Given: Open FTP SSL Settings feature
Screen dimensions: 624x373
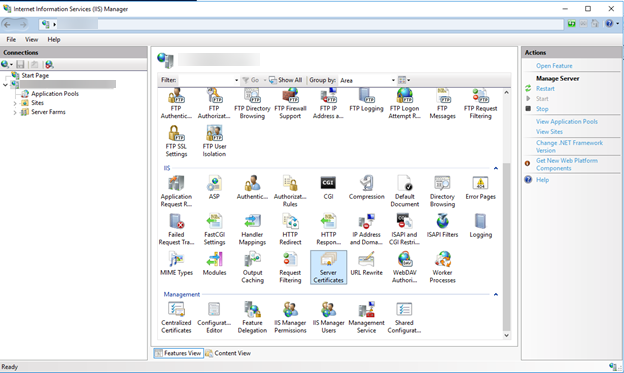Looking at the screenshot, I should (x=176, y=141).
